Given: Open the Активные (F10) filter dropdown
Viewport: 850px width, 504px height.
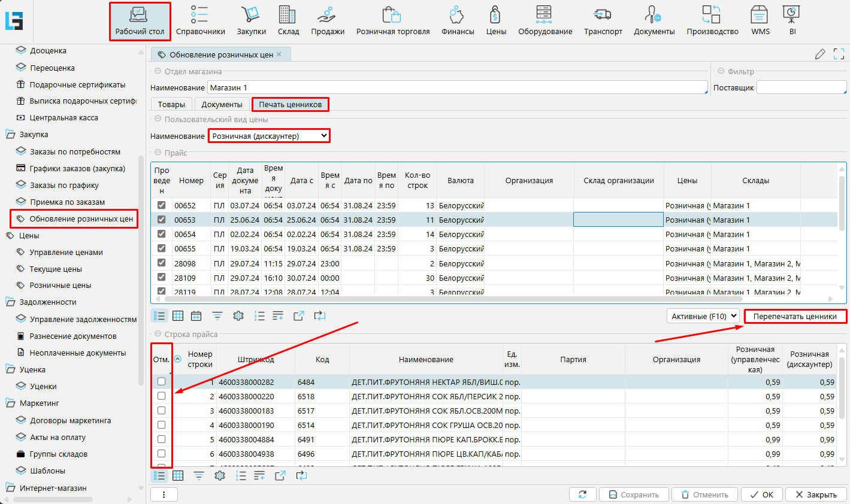Looking at the screenshot, I should (704, 316).
